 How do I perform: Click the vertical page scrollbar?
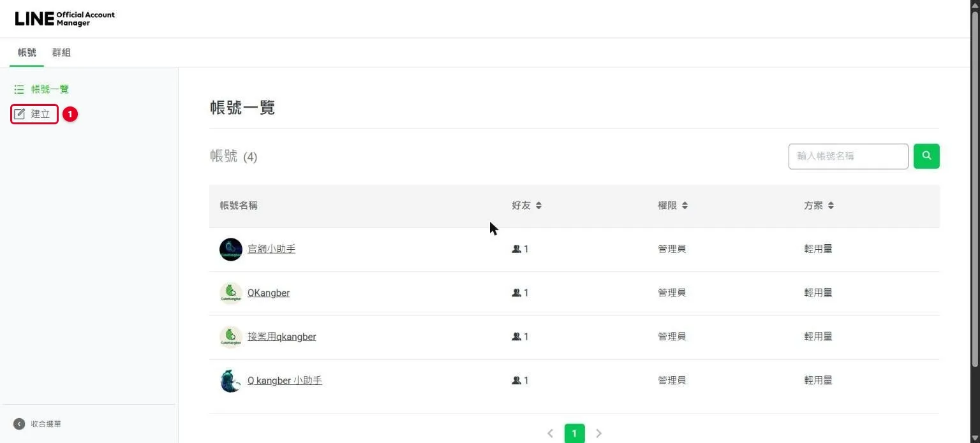point(975,191)
